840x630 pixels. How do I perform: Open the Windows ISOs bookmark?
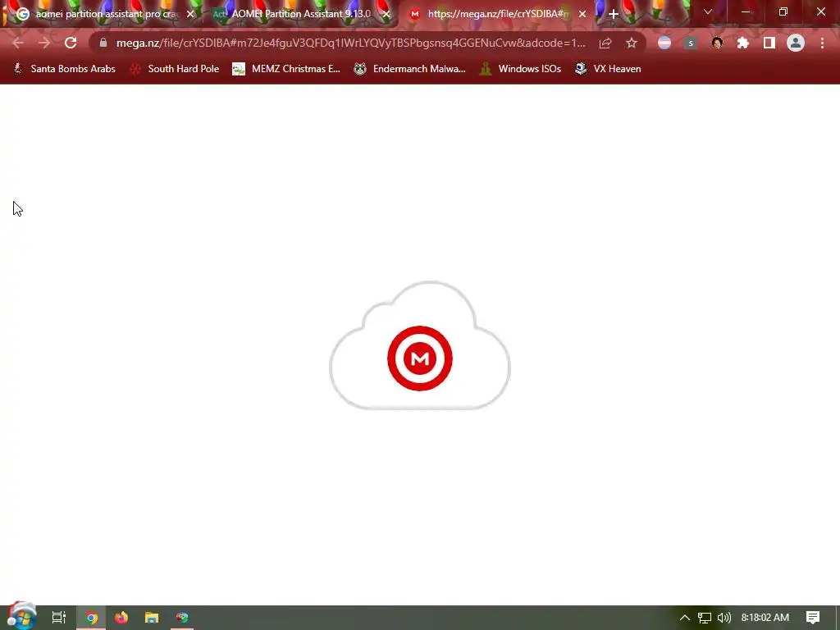click(521, 69)
